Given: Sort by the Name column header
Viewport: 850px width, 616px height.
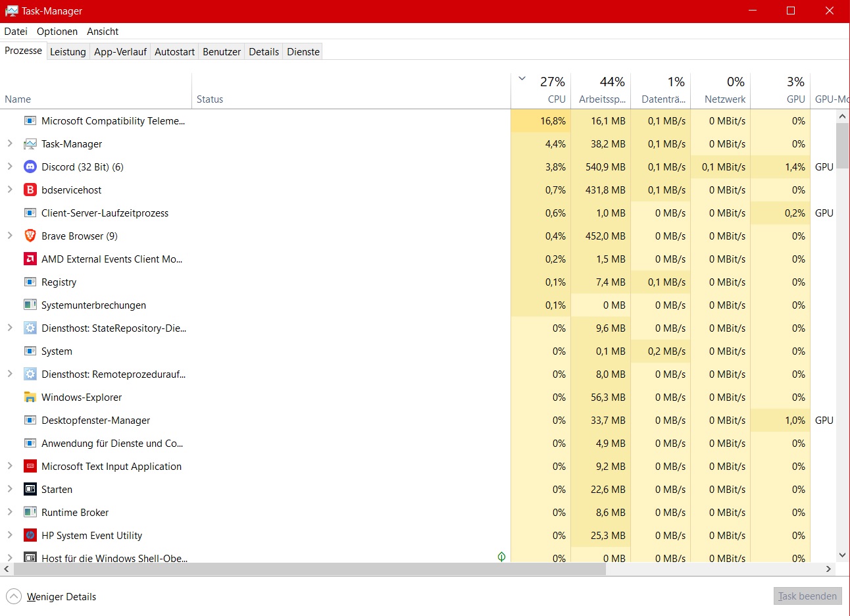Looking at the screenshot, I should [96, 91].
